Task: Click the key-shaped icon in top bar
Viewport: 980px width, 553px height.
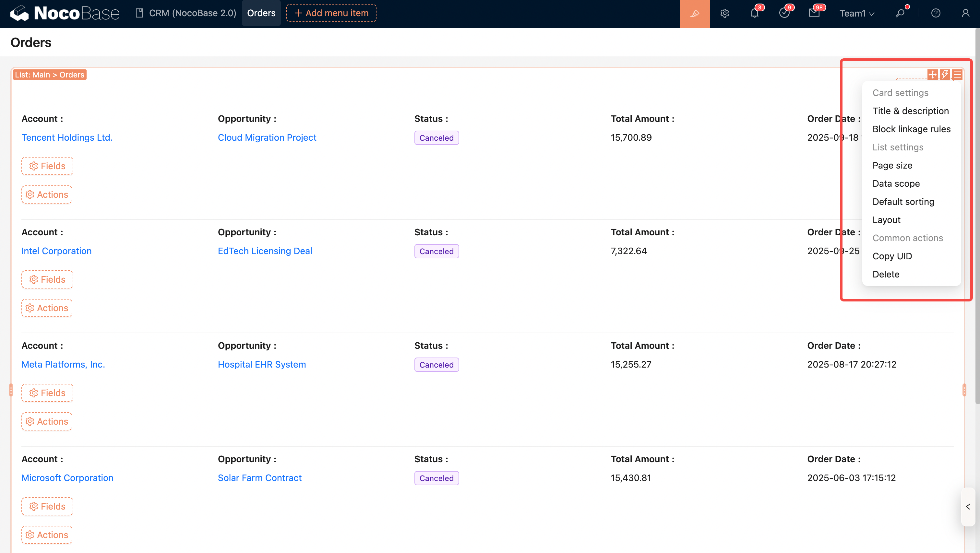Action: click(x=900, y=14)
